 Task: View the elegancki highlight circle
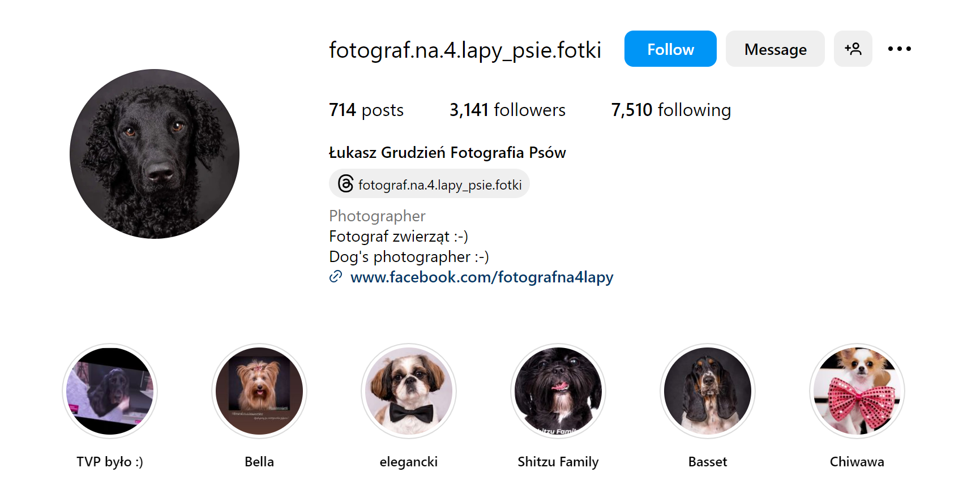pos(409,391)
